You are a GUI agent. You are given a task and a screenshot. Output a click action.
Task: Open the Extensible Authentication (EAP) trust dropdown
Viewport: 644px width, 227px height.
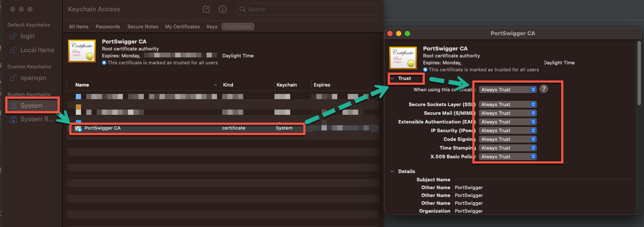(x=508, y=122)
